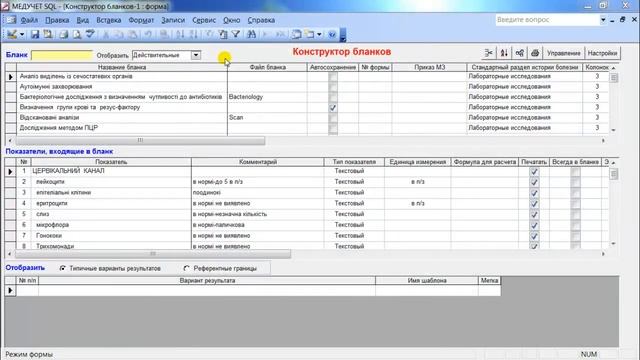Viewport: 640px width, 360px height.
Task: Open the Database Window icon
Action: click(296, 35)
